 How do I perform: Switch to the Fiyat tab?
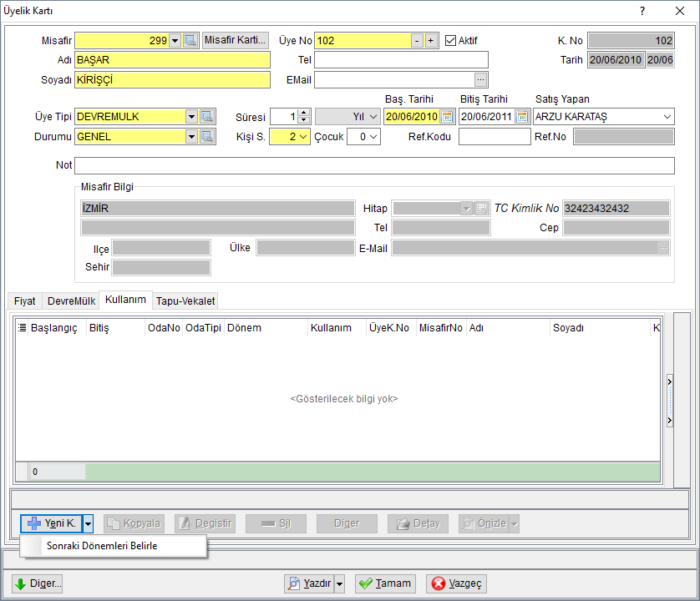tap(24, 301)
